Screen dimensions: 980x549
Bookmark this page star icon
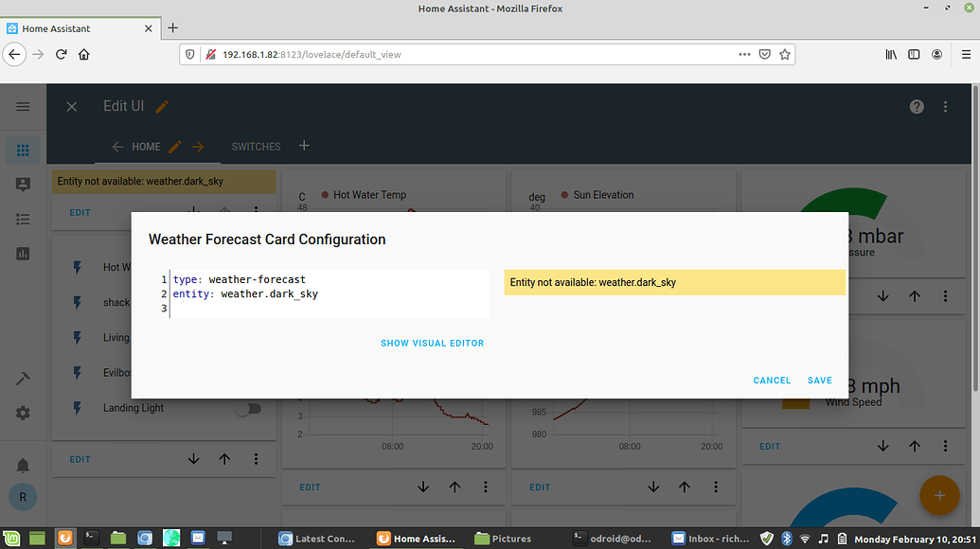pyautogui.click(x=785, y=54)
